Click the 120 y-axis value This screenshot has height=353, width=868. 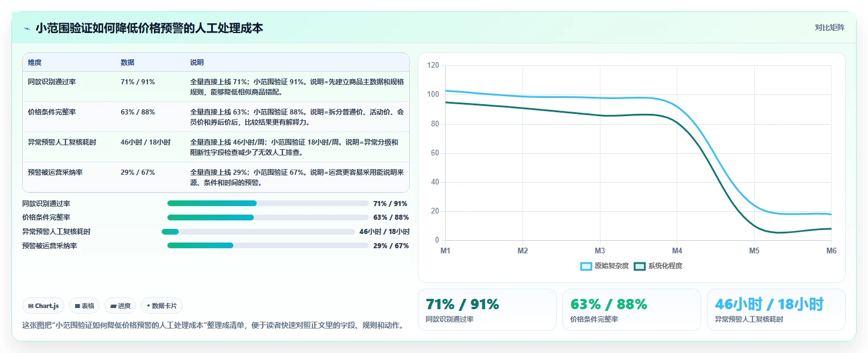tap(433, 66)
